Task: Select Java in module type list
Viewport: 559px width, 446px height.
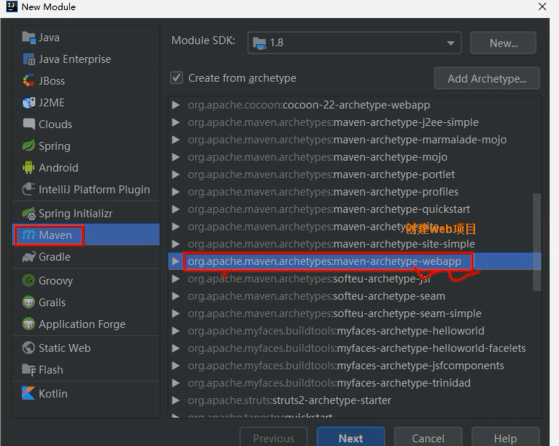Action: click(x=49, y=37)
